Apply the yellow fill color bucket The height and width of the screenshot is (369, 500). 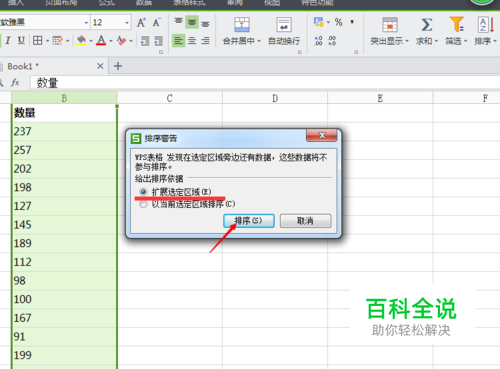[x=81, y=41]
